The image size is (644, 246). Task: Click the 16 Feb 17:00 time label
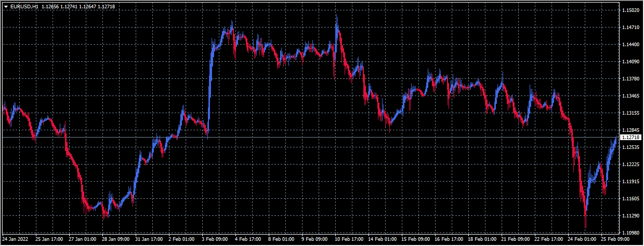point(448,240)
